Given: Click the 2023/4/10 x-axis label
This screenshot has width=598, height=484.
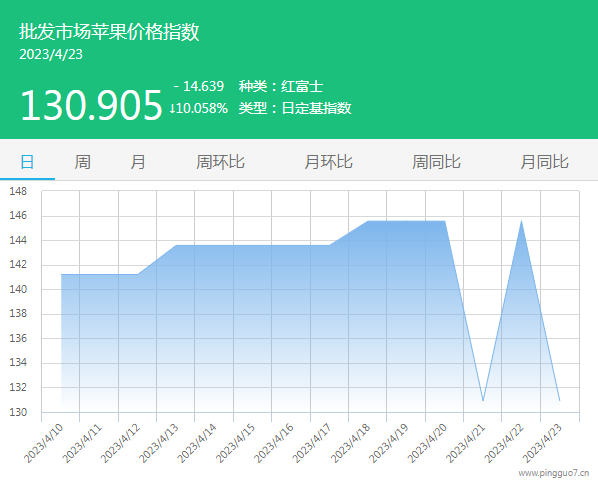Looking at the screenshot, I should (43, 444).
